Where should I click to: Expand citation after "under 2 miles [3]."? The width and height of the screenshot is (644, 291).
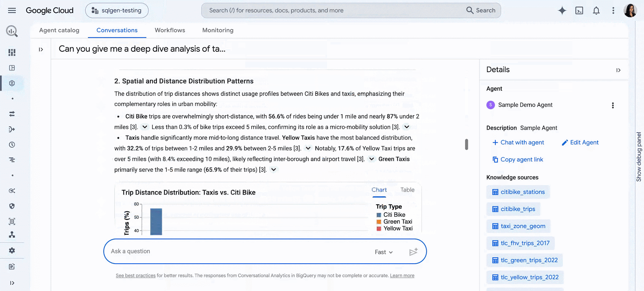[x=145, y=127]
